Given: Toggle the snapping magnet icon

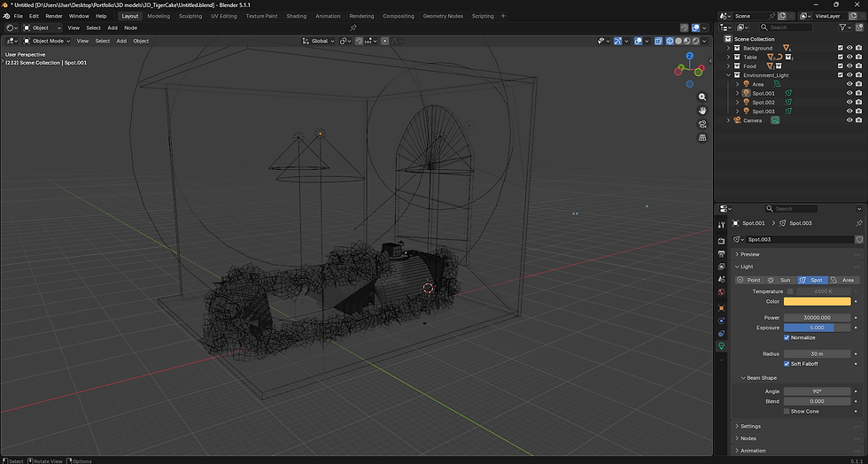Looking at the screenshot, I should coord(360,41).
